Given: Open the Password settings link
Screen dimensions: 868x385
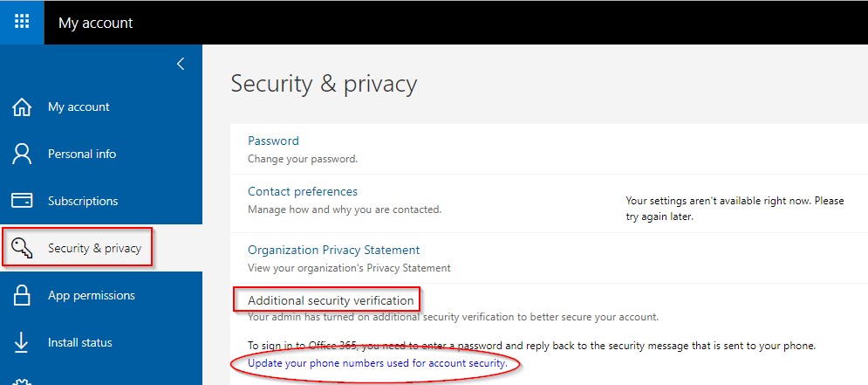Looking at the screenshot, I should [x=273, y=141].
